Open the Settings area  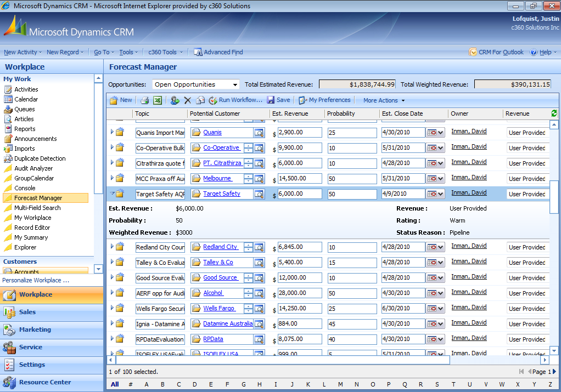(52, 365)
